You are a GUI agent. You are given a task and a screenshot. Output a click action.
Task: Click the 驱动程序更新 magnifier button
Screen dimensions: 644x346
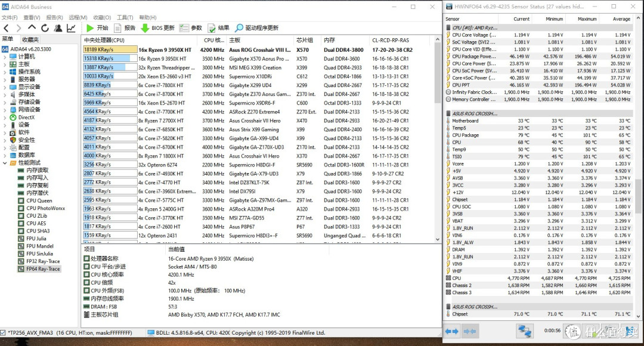[x=256, y=28]
